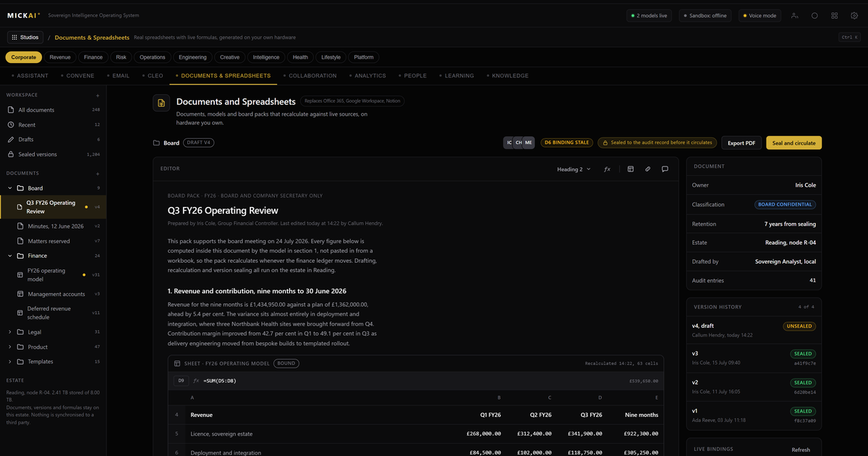
Task: Select the Finance category pill
Action: coord(93,57)
